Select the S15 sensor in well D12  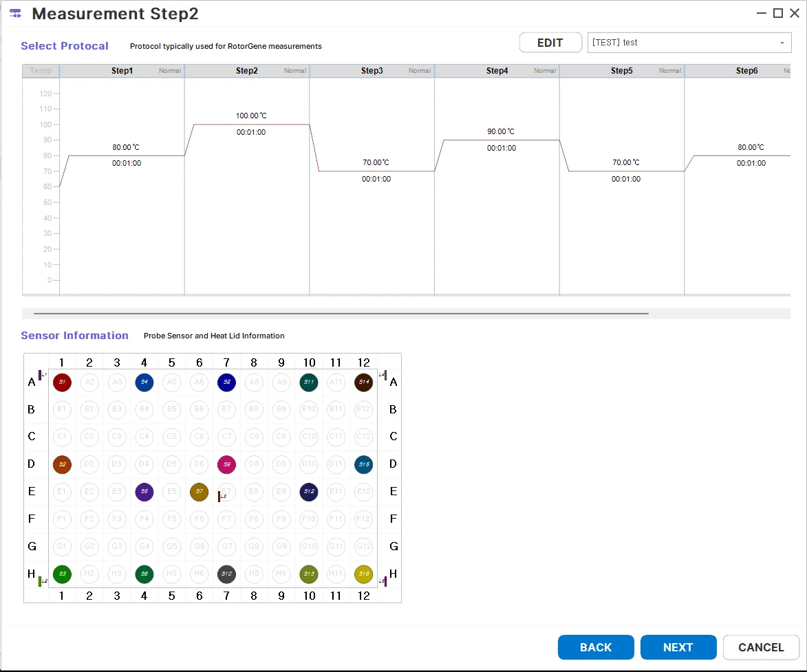364,464
